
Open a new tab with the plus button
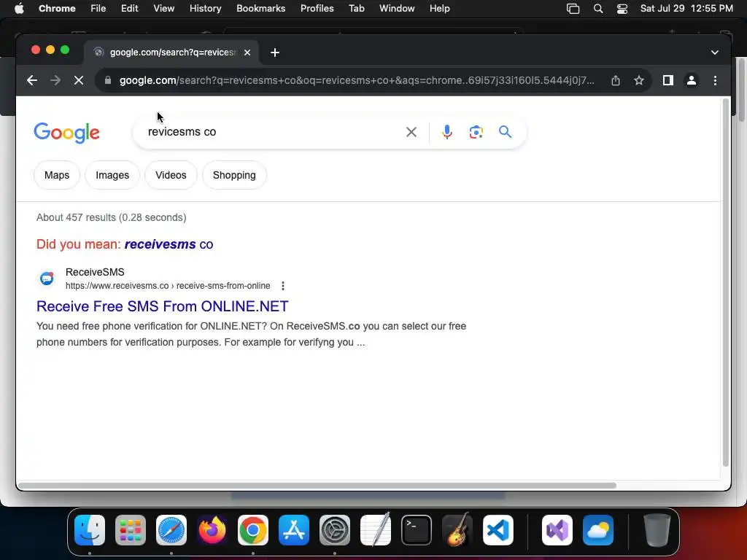pos(275,52)
